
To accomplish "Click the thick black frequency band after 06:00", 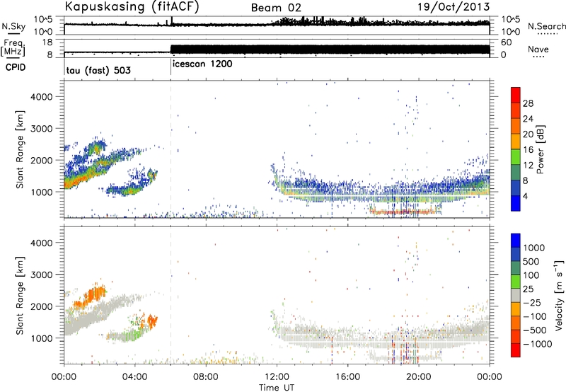I will click(330, 50).
